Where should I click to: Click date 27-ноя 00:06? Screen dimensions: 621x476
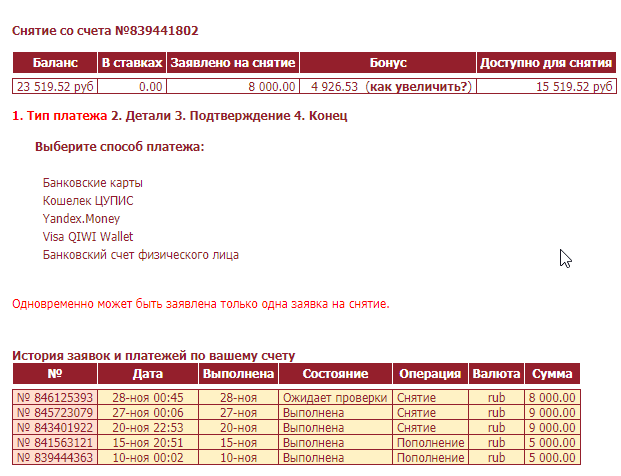click(148, 413)
